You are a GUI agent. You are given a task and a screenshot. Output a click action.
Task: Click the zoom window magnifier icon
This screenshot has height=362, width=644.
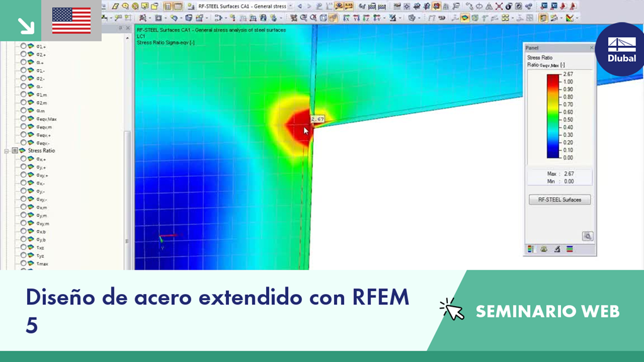(304, 18)
